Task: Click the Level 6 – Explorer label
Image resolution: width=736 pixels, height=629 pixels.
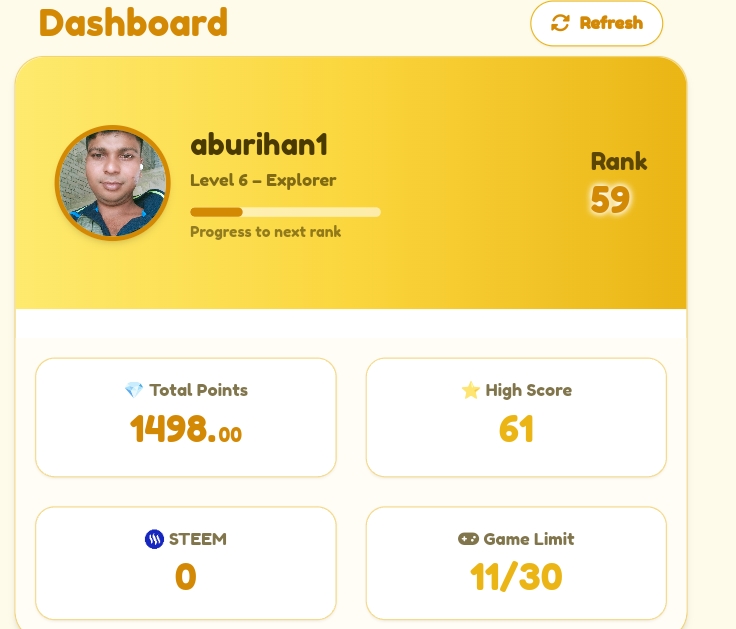Action: tap(263, 180)
